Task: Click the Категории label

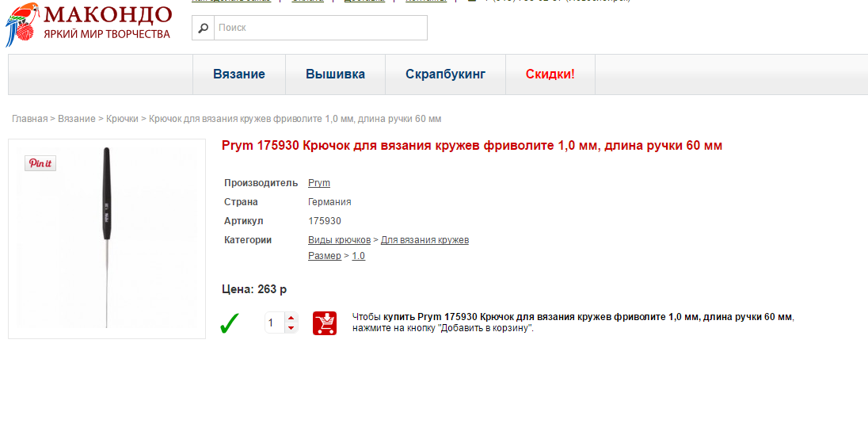Action: 248,240
